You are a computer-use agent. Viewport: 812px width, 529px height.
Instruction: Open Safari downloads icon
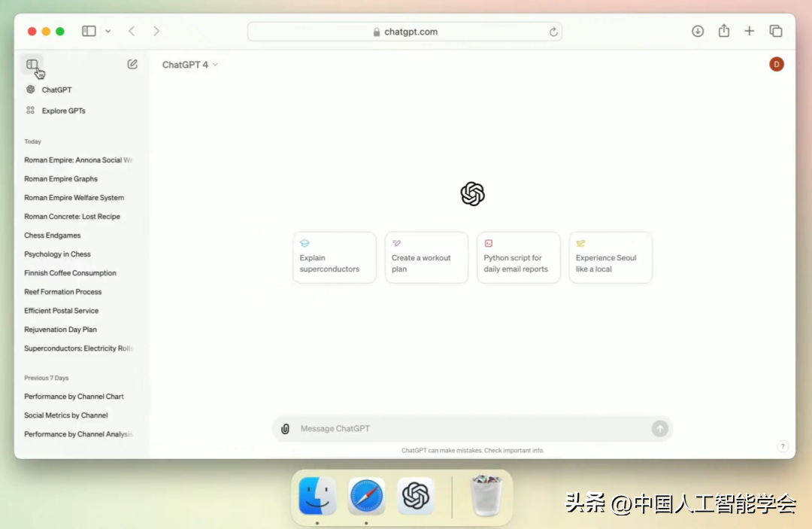tap(698, 31)
